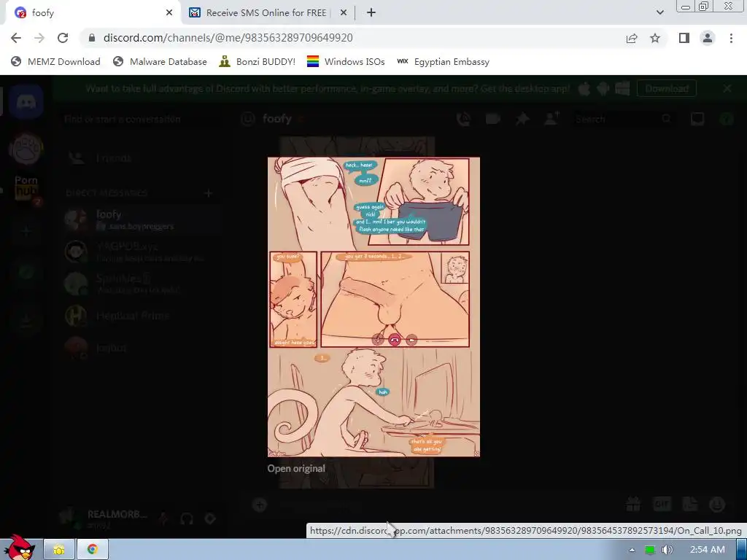Click the 2:54 AM clock
This screenshot has width=747, height=560.
[x=708, y=550]
